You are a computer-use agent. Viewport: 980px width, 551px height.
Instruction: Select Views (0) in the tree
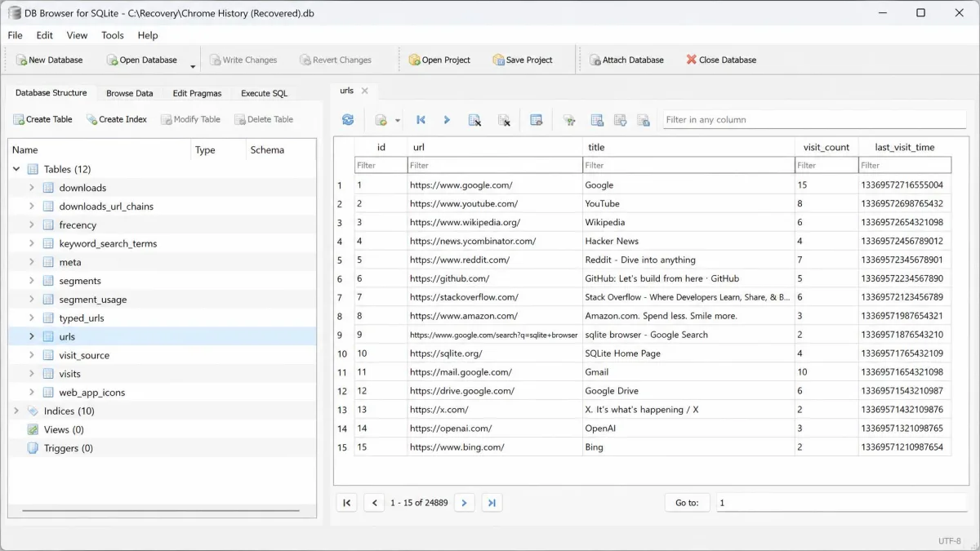point(64,429)
